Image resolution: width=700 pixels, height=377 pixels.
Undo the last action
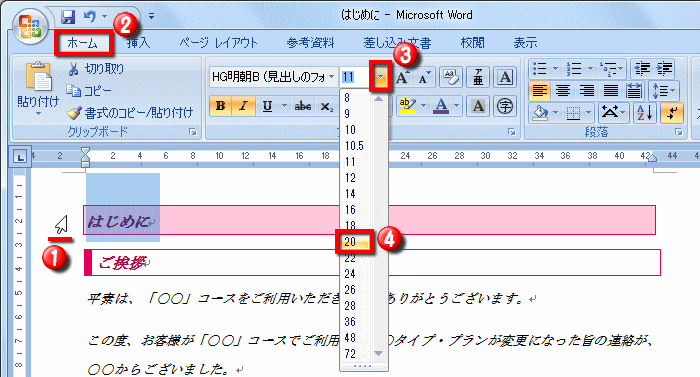[x=90, y=17]
